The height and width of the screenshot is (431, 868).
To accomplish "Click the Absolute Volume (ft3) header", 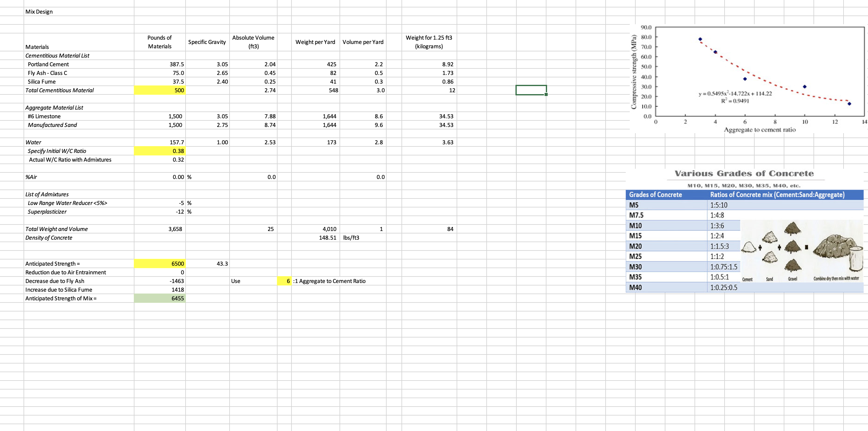I will tap(253, 42).
